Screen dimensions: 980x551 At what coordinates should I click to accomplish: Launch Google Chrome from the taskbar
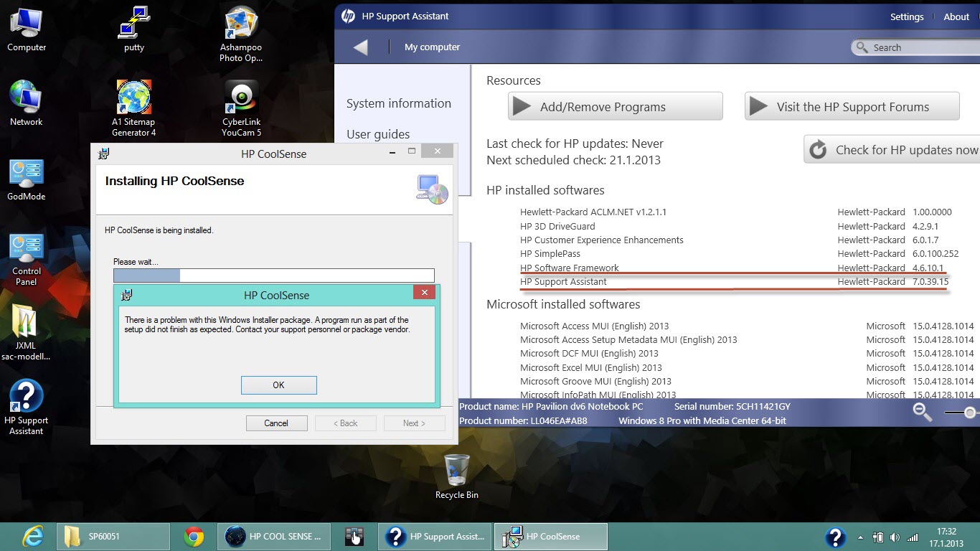[193, 537]
